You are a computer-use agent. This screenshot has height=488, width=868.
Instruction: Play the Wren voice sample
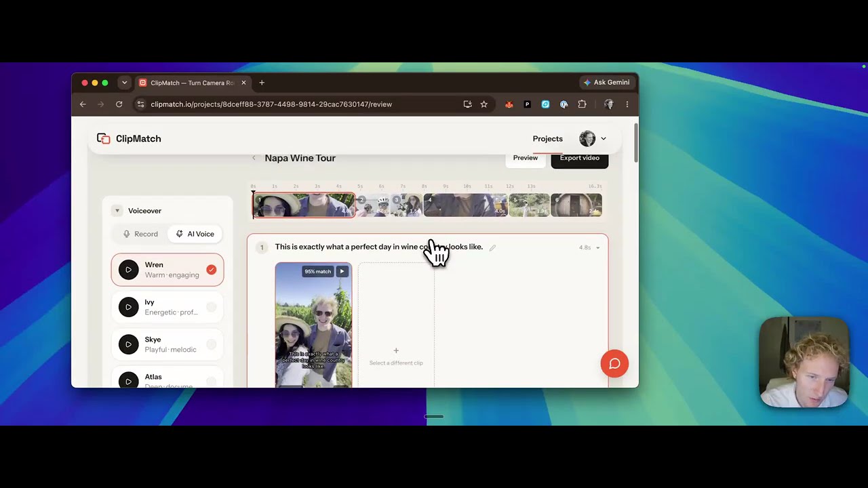pos(128,270)
